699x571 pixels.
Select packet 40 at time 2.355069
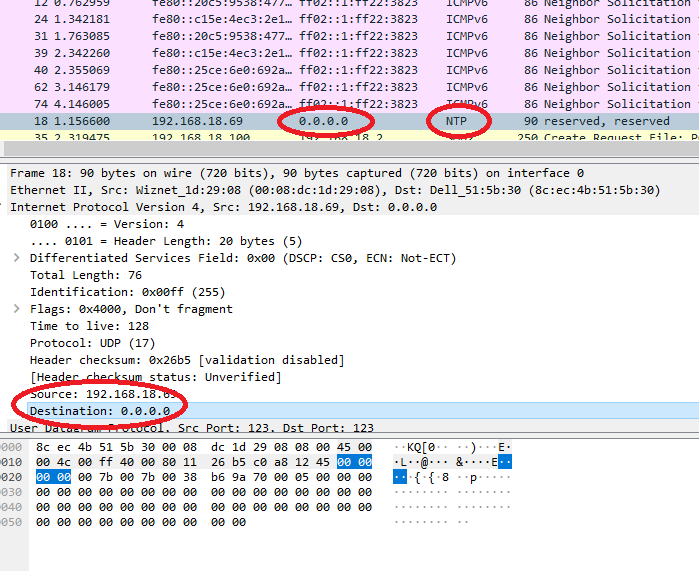tap(350, 70)
